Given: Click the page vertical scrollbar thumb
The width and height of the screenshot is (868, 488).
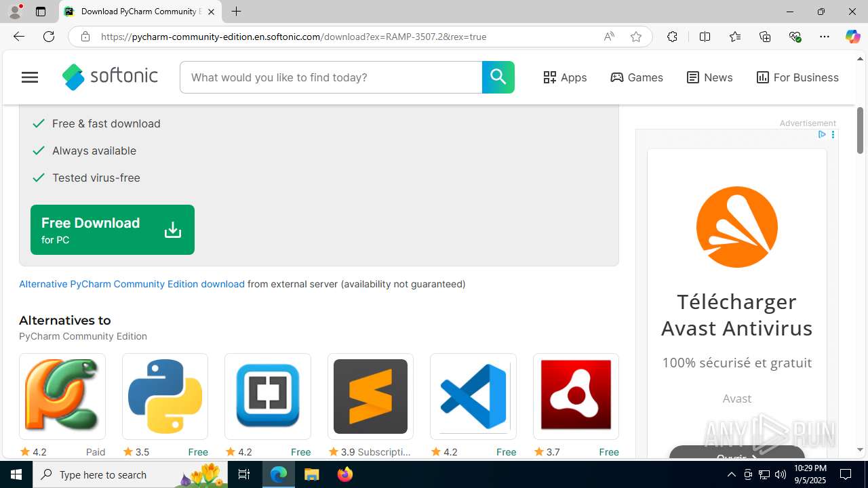Looking at the screenshot, I should [x=861, y=130].
